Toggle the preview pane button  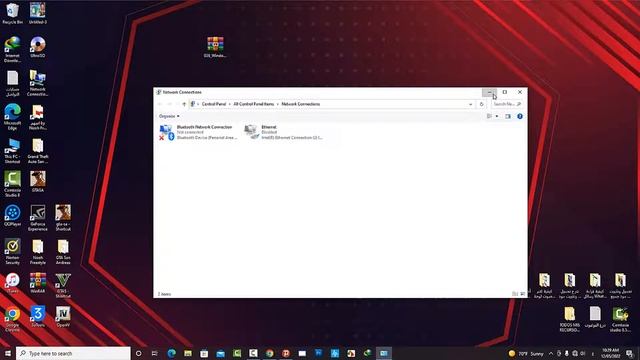point(508,116)
